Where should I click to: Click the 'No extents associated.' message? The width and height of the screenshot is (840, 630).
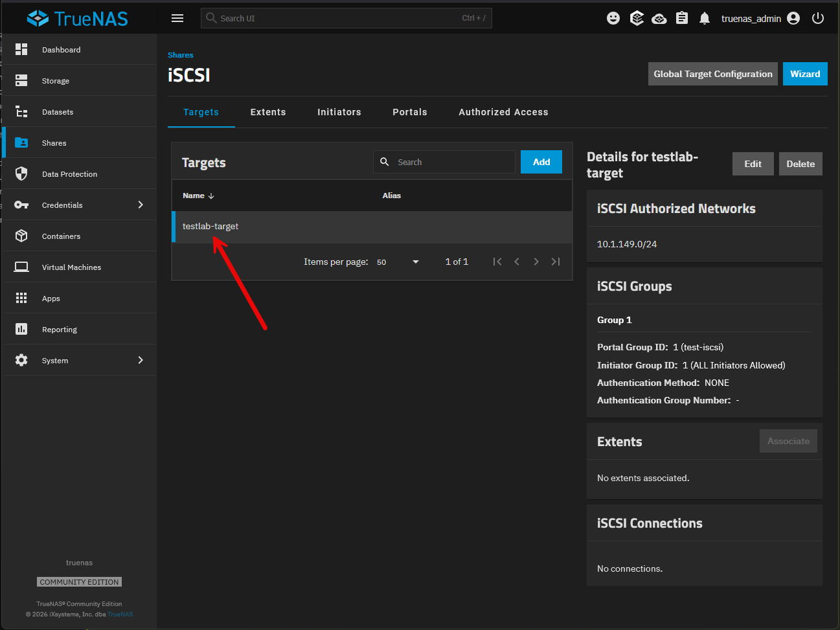pyautogui.click(x=643, y=478)
